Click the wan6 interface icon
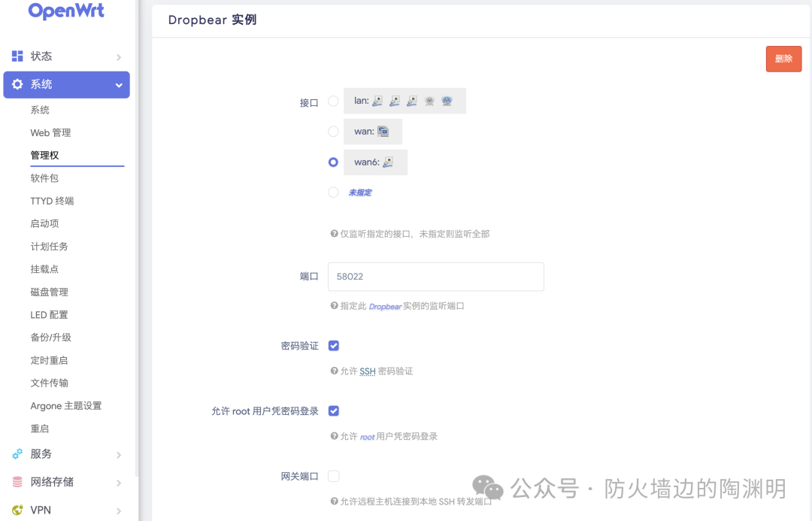Screen dimensions: 812x521 [388, 162]
